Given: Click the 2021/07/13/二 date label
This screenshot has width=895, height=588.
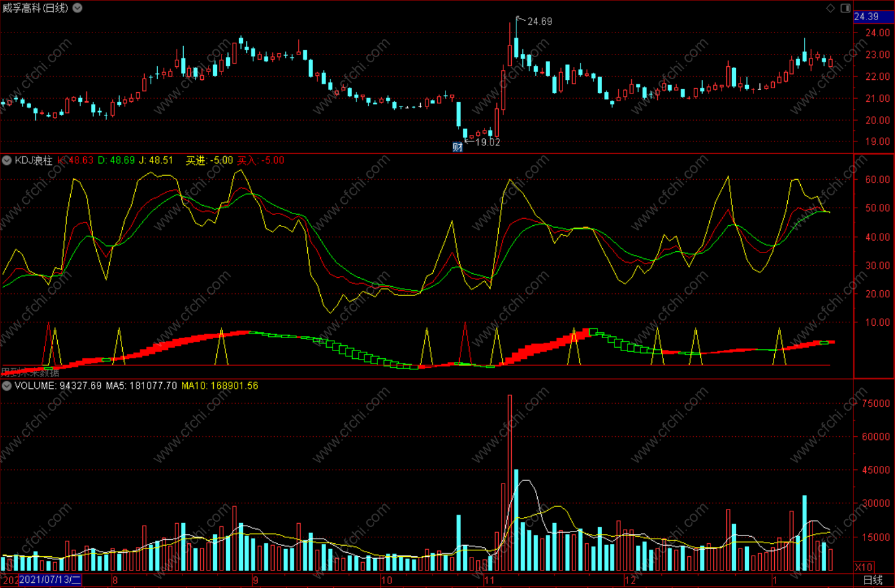Looking at the screenshot, I should click(50, 580).
